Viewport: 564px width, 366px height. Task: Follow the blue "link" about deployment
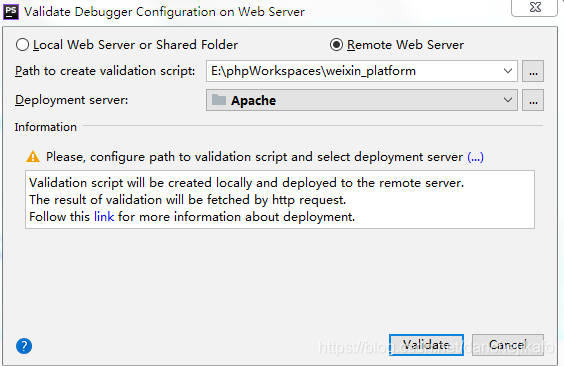coord(104,217)
